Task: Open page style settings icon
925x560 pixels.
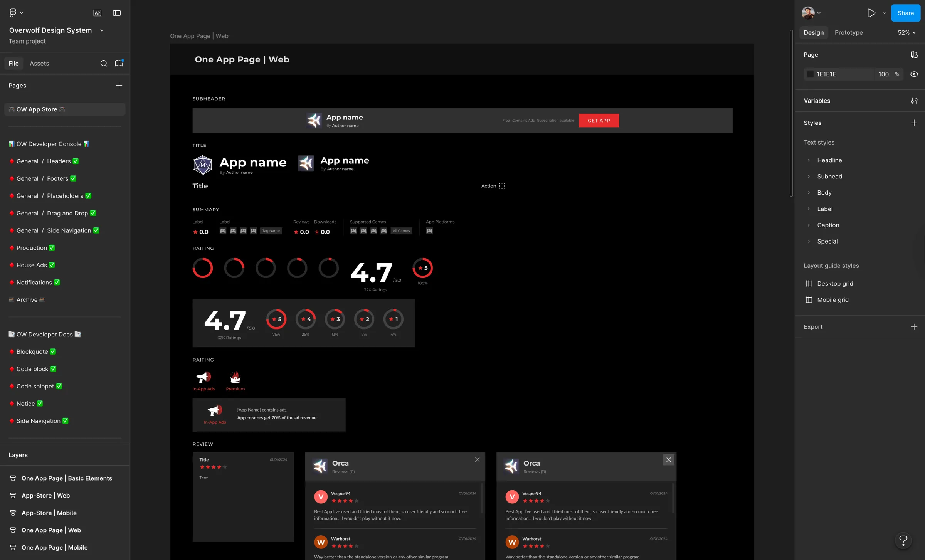Action: [x=914, y=55]
